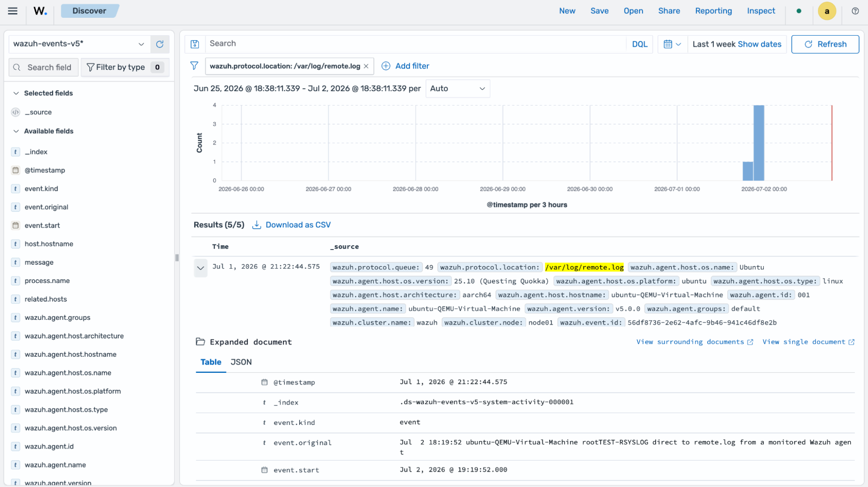Viewport: 868px width, 487px height.
Task: Click the Discover breadcrumb
Action: (x=89, y=11)
